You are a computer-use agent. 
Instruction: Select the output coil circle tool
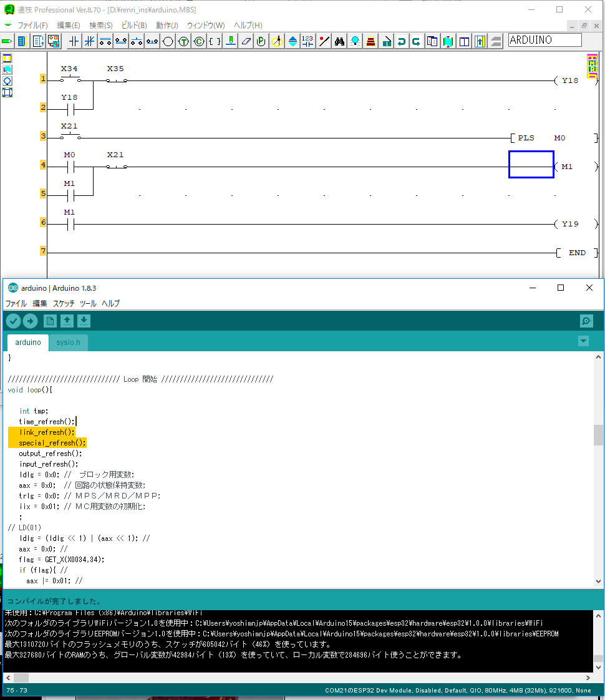tap(168, 42)
